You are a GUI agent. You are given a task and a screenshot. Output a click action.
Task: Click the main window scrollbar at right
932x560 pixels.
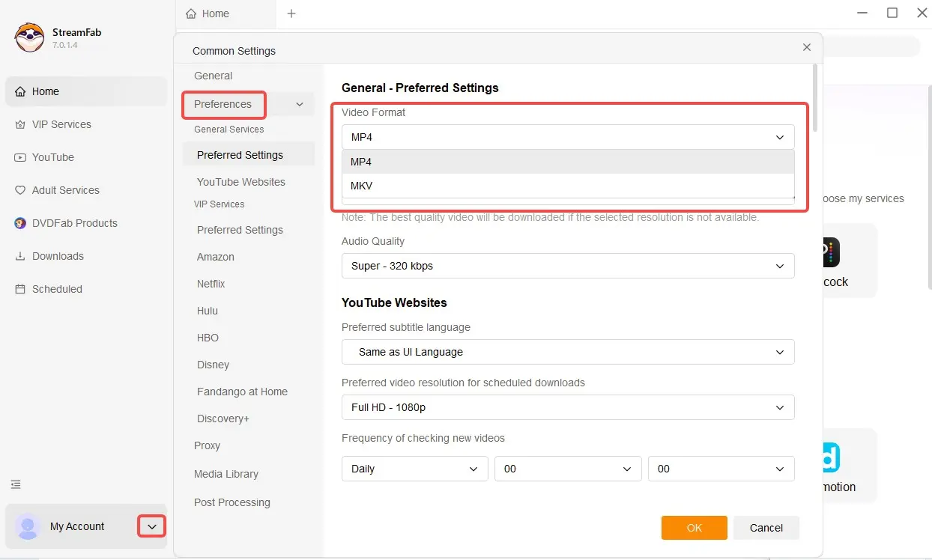[930, 187]
